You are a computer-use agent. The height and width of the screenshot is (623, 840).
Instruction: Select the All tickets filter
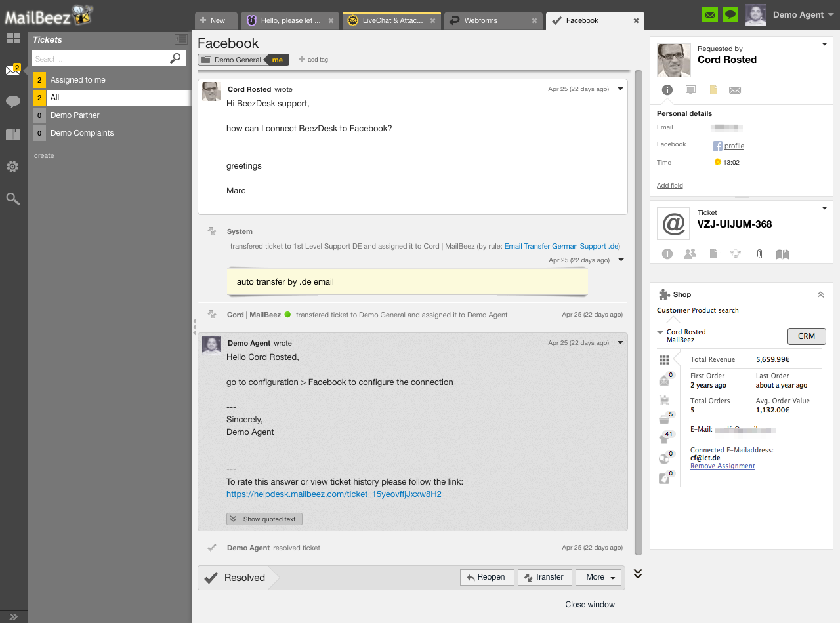112,98
